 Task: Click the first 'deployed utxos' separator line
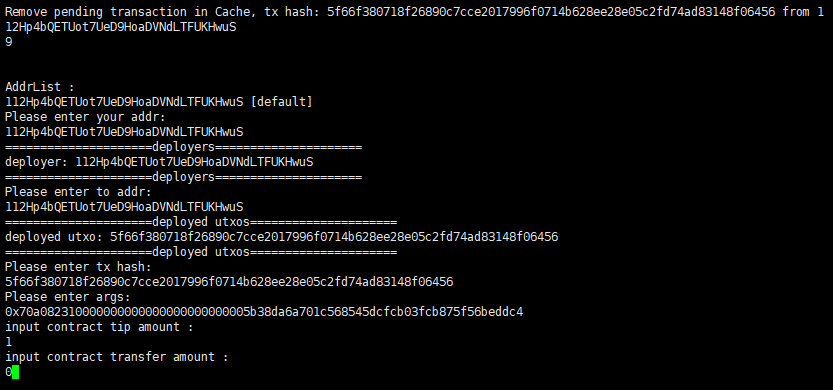201,222
